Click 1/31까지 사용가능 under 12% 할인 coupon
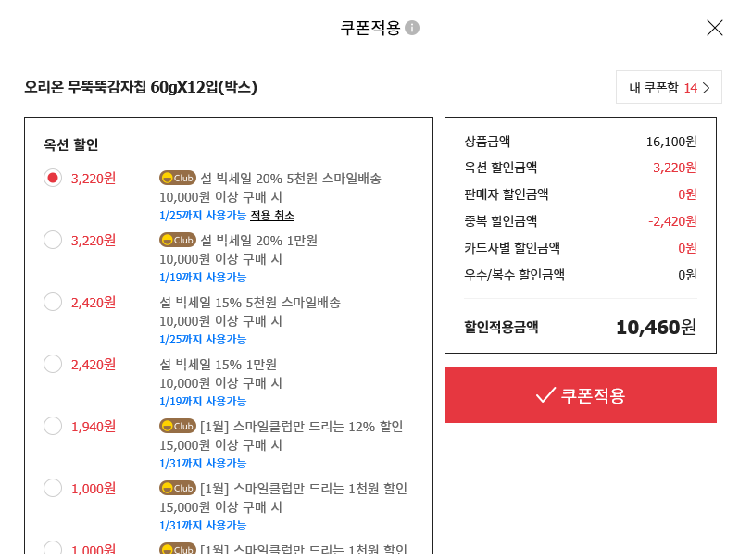 click(203, 463)
